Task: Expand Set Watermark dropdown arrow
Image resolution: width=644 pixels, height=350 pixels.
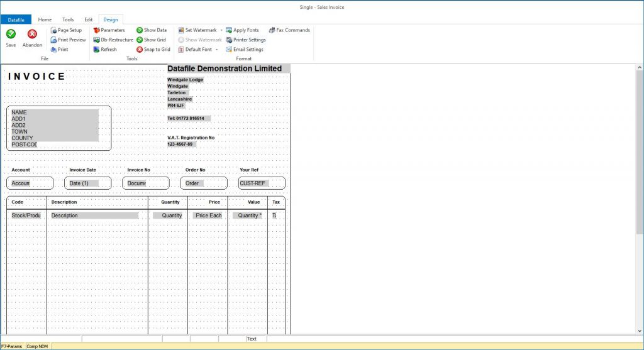Action: tap(221, 30)
